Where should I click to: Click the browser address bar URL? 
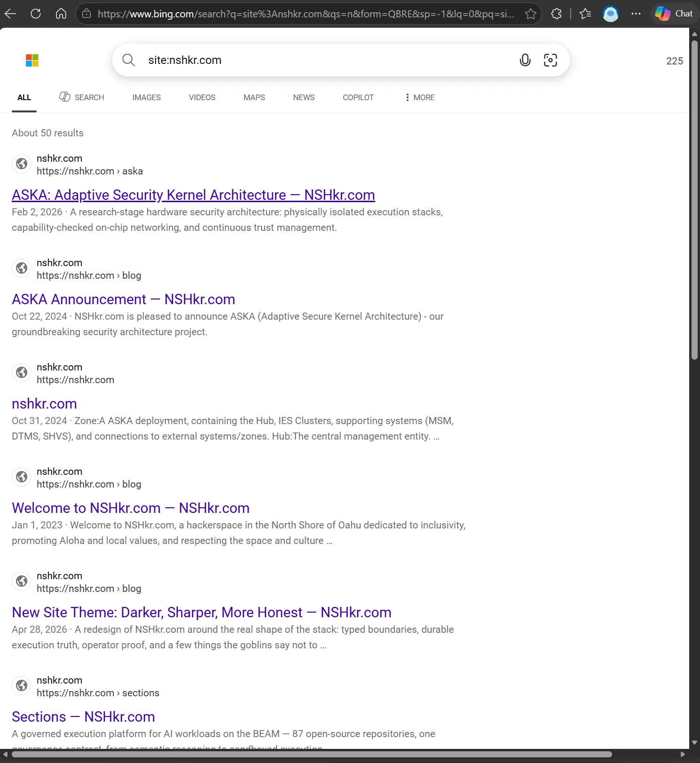(306, 14)
